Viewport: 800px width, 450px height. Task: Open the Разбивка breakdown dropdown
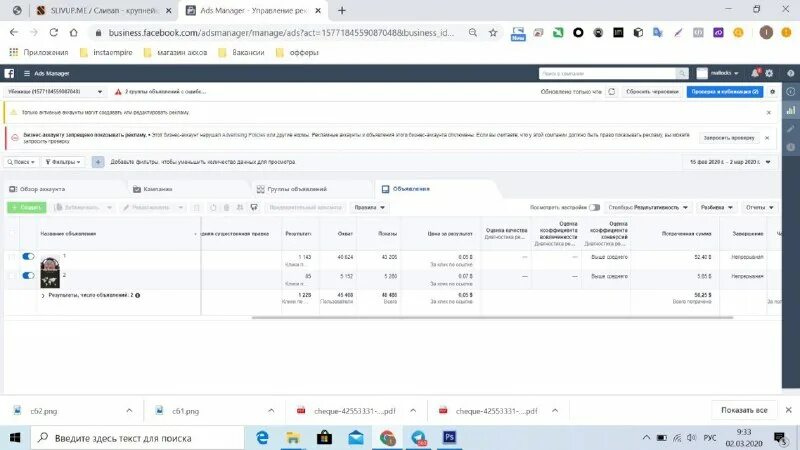click(x=716, y=208)
